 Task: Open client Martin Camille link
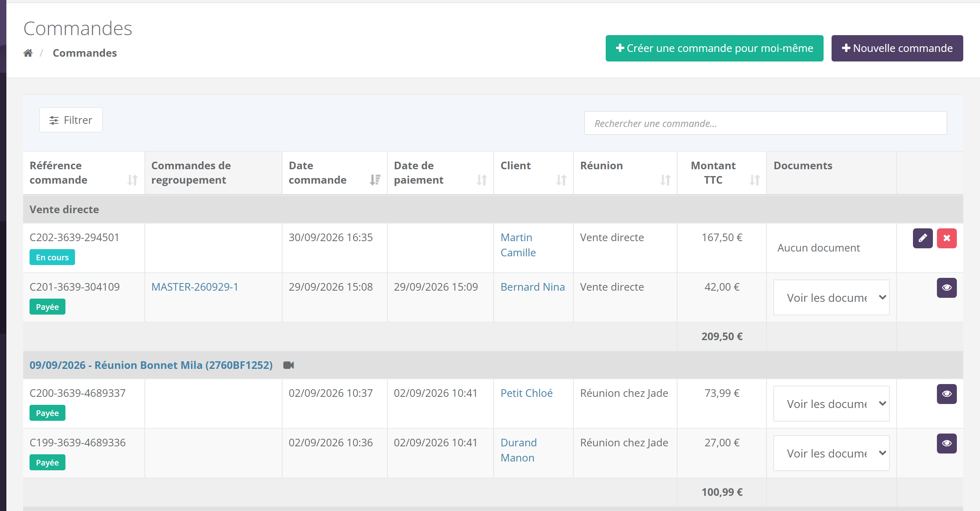pyautogui.click(x=518, y=245)
